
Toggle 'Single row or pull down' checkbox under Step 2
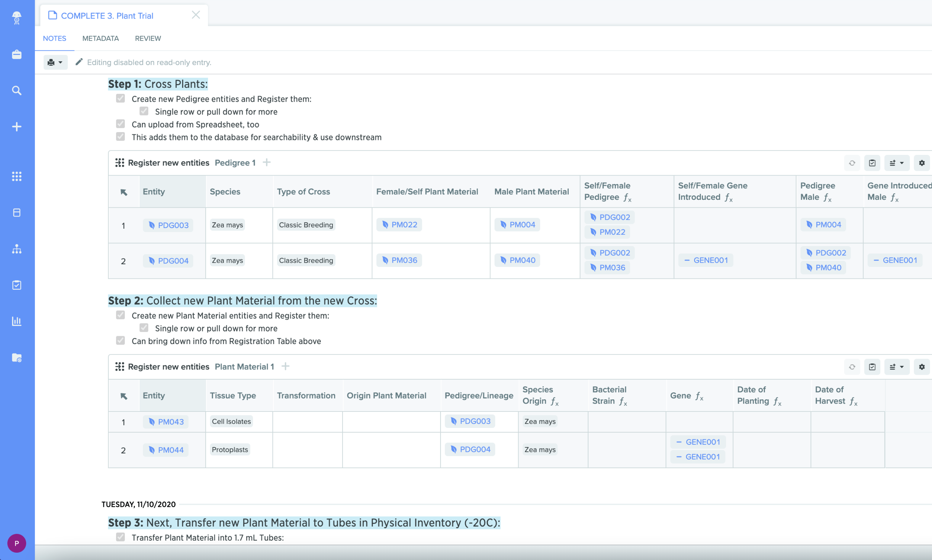[x=144, y=328]
